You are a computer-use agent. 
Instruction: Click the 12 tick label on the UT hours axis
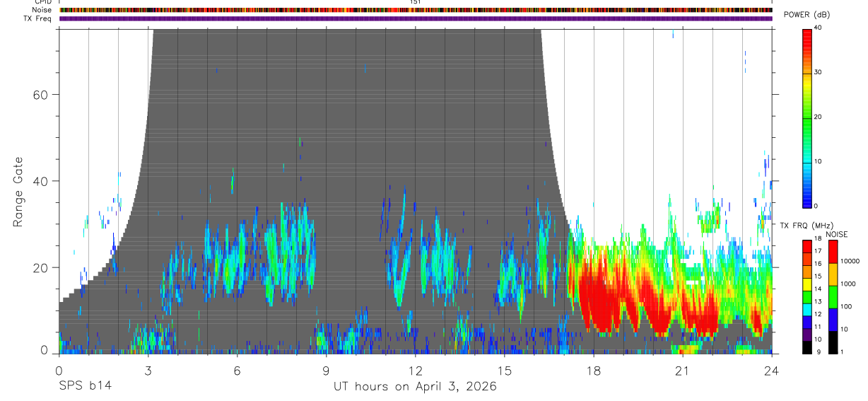[x=415, y=371]
